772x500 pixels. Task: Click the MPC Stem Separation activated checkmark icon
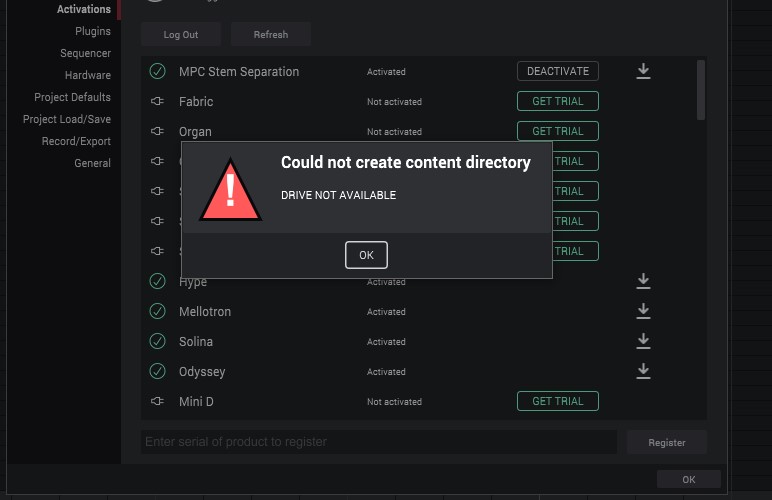pos(158,71)
